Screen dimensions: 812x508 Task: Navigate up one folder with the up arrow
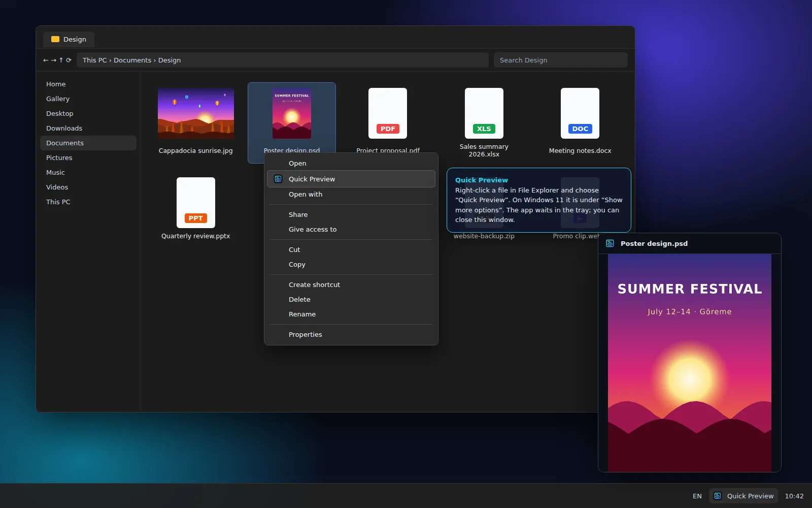tap(61, 60)
